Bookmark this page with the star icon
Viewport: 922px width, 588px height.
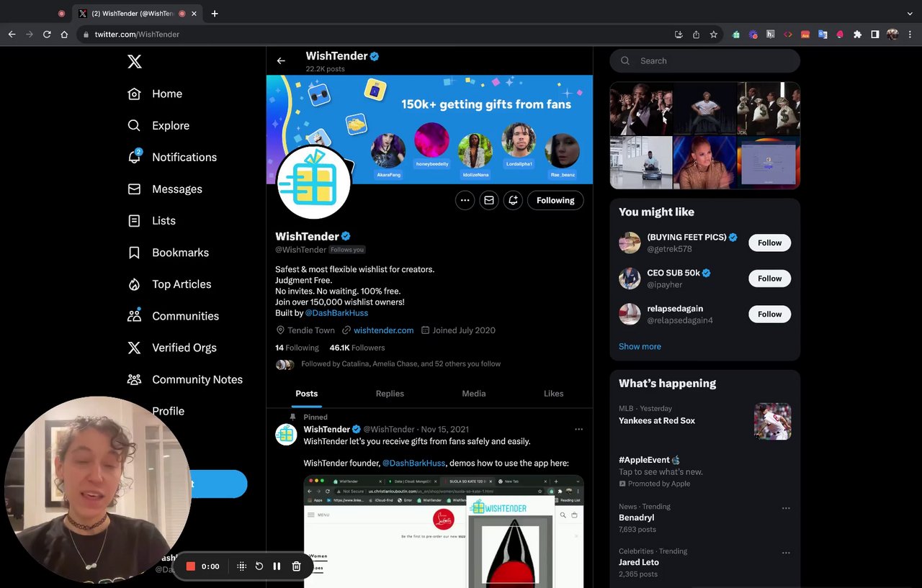(714, 34)
